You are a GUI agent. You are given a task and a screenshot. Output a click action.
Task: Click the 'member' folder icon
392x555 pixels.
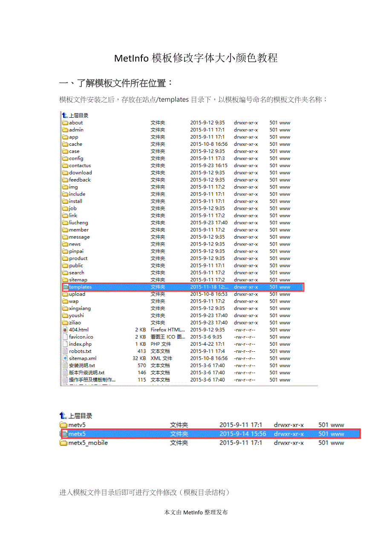click(x=65, y=230)
